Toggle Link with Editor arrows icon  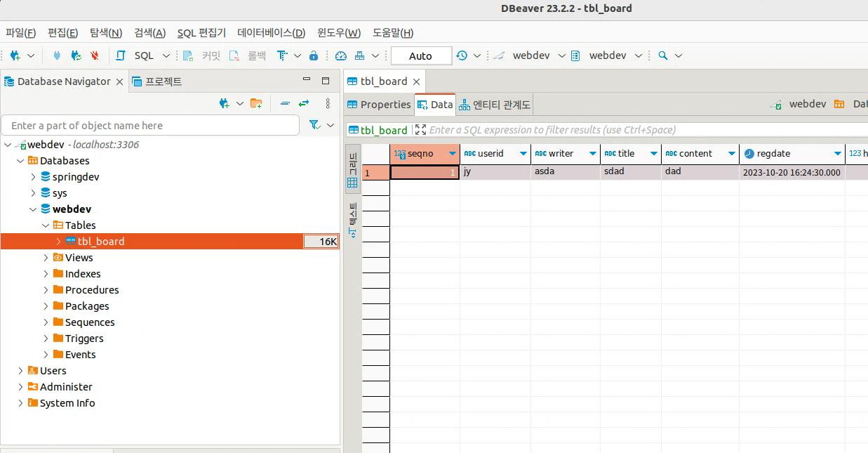pyautogui.click(x=304, y=103)
